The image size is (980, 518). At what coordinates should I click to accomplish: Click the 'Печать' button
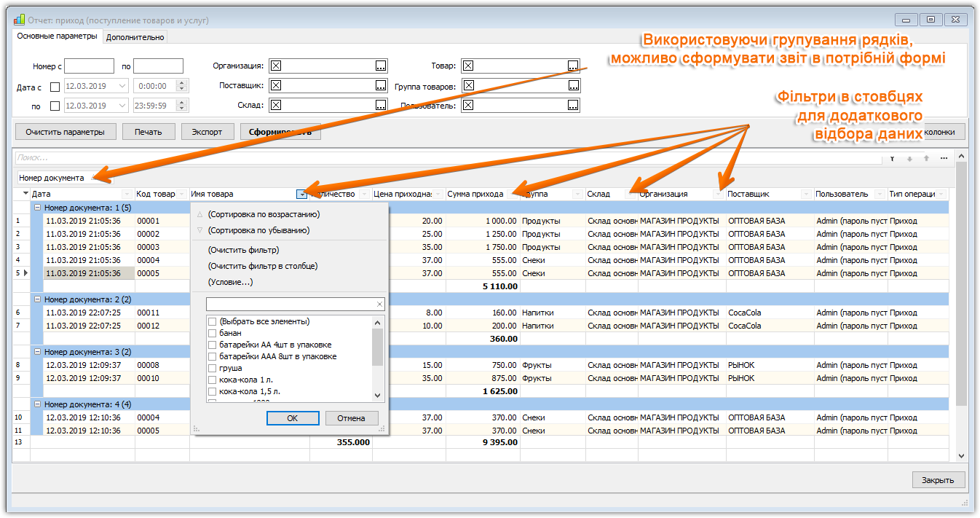(x=149, y=132)
